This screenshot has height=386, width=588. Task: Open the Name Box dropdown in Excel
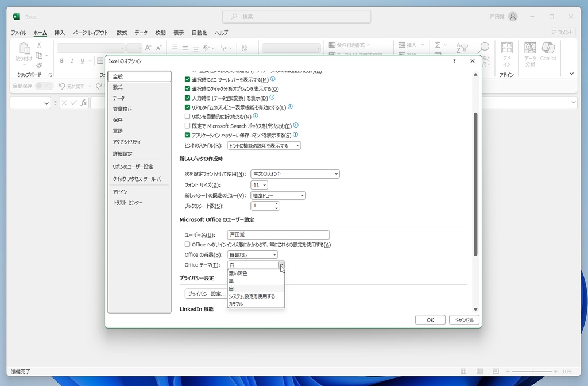(x=46, y=103)
